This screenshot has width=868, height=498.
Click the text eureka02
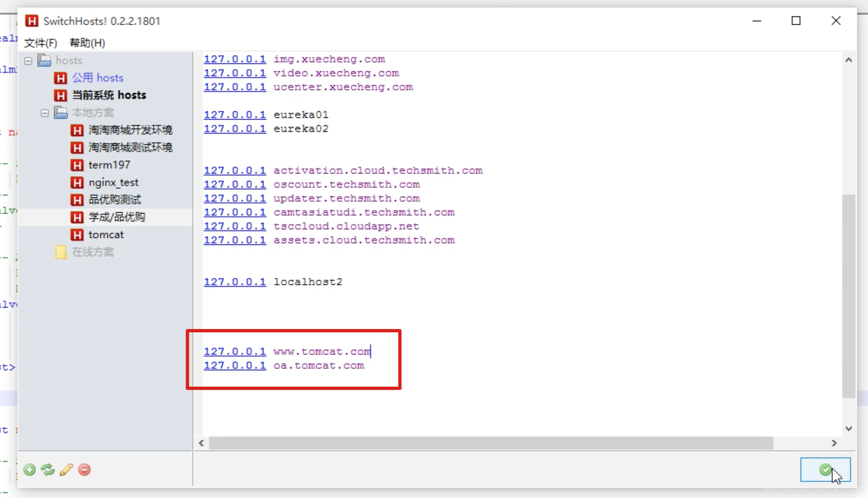(x=301, y=129)
